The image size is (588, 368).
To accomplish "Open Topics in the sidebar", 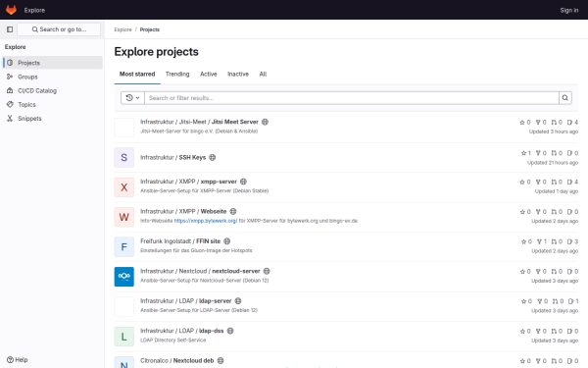I will [x=53, y=104].
